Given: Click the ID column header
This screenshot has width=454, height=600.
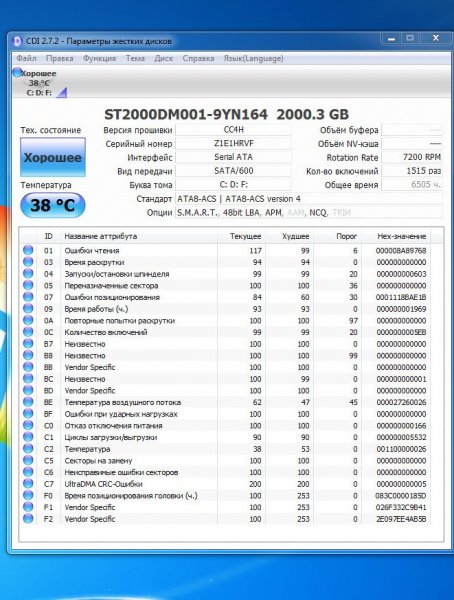Looking at the screenshot, I should click(x=48, y=236).
